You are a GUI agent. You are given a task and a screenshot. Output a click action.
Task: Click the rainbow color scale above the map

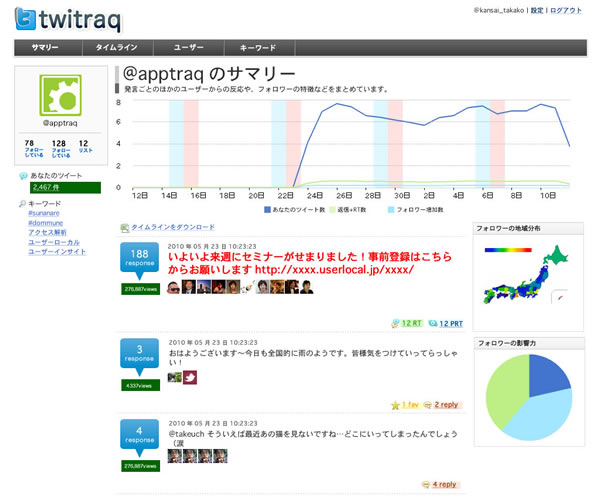coord(508,250)
